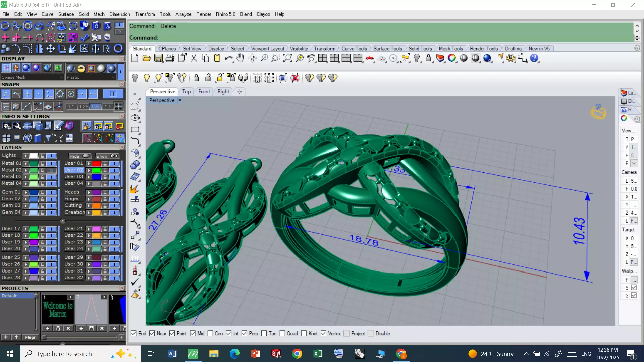Click the Cutting orange color swatch

click(97, 206)
